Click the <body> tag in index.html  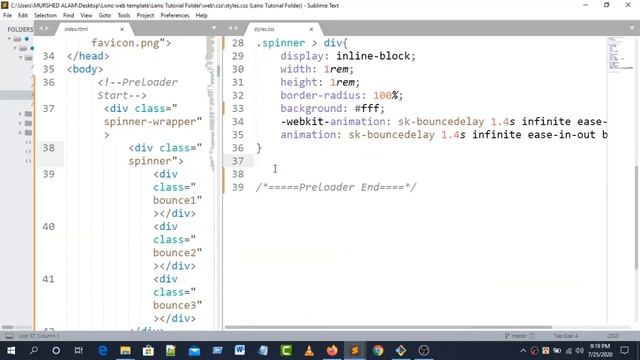click(x=85, y=69)
